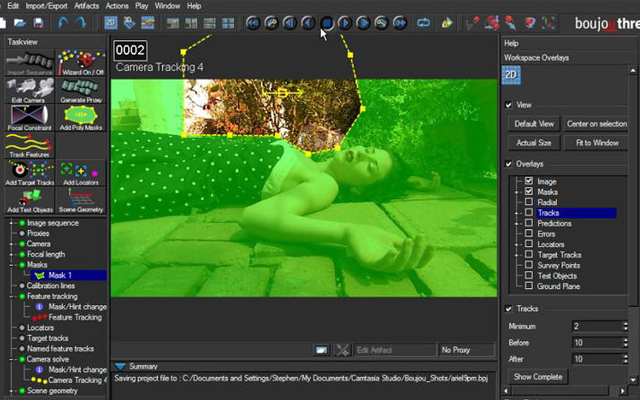Click the Add Test Objects icon
The width and height of the screenshot is (640, 400).
pyautogui.click(x=29, y=200)
